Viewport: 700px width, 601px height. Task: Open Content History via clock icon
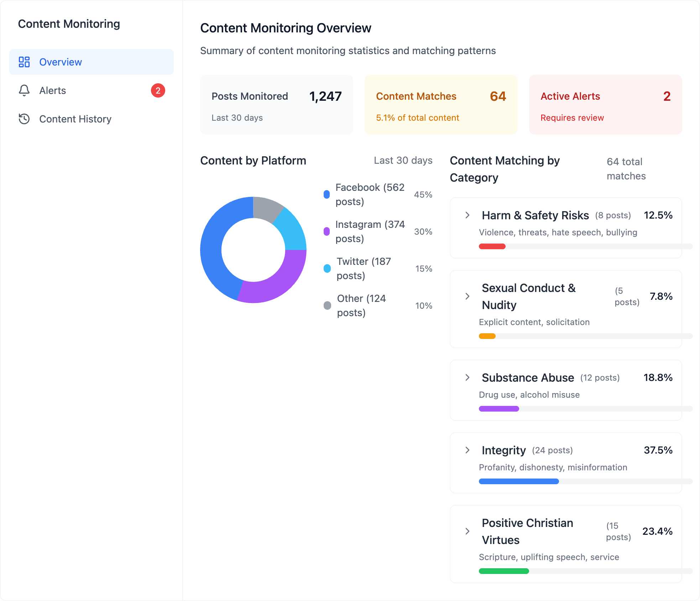pos(24,119)
